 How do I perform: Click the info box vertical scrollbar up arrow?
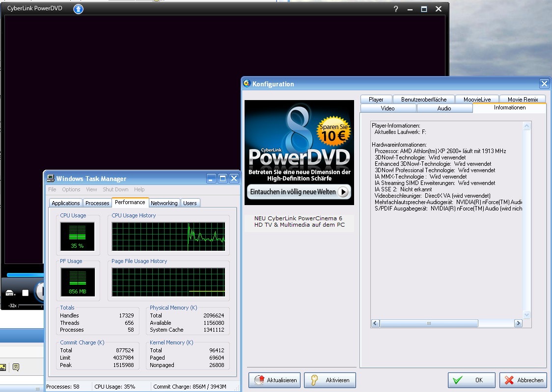tap(526, 126)
